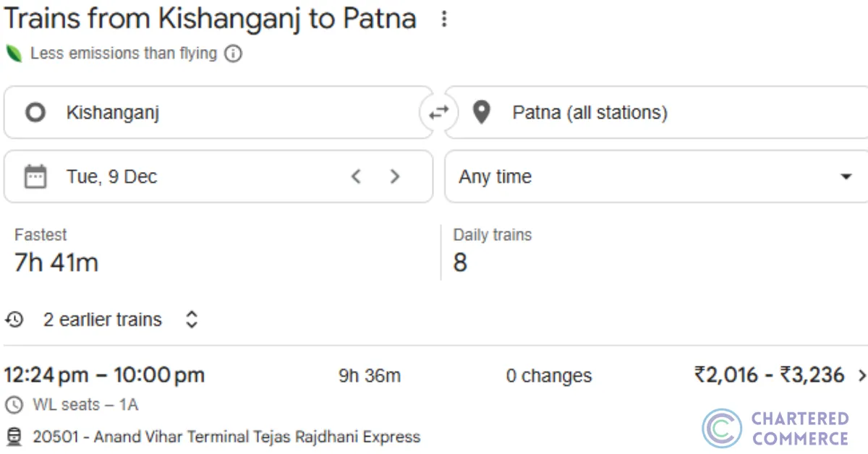Go to the previous day

[356, 176]
